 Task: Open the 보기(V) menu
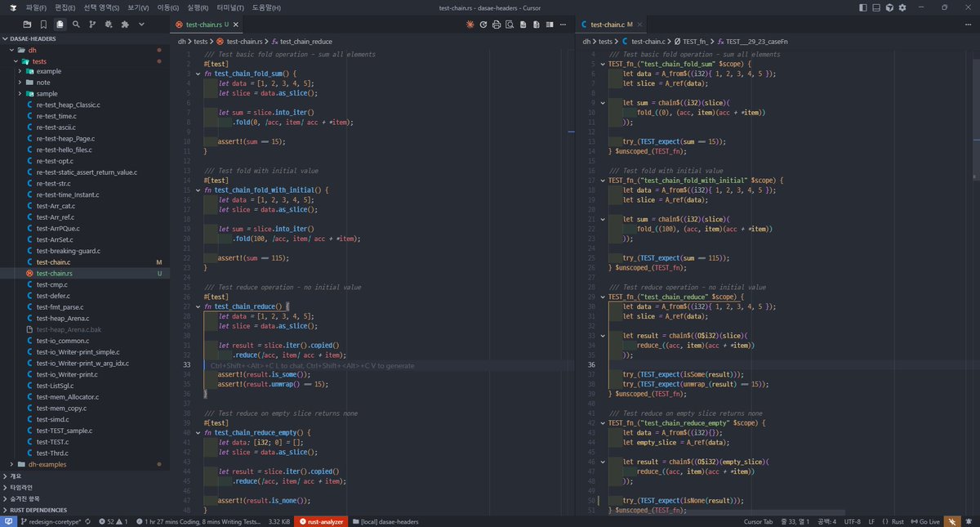tap(138, 7)
